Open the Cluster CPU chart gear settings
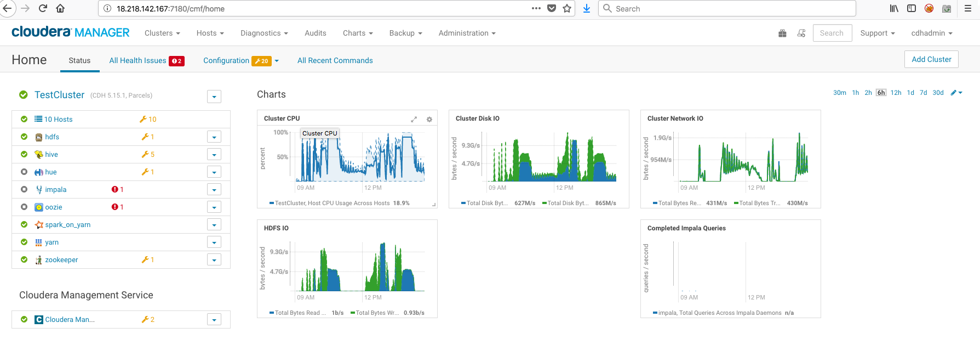 (429, 119)
